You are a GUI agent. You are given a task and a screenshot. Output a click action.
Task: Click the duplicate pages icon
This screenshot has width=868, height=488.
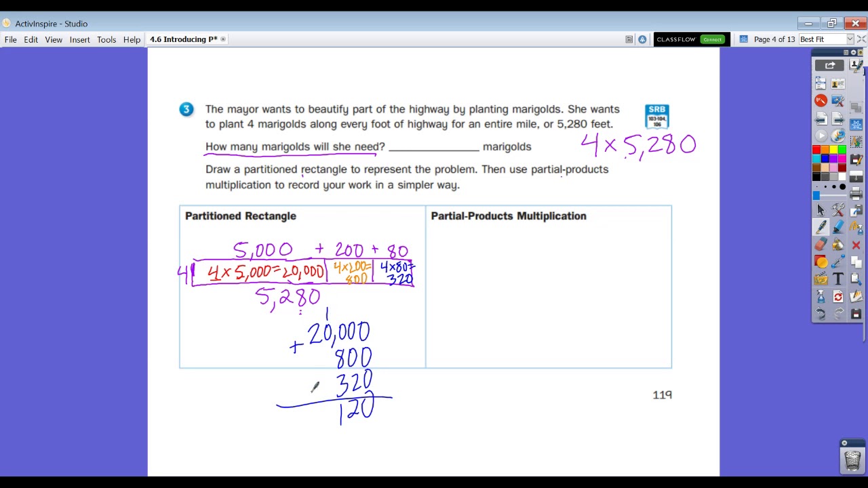click(856, 262)
